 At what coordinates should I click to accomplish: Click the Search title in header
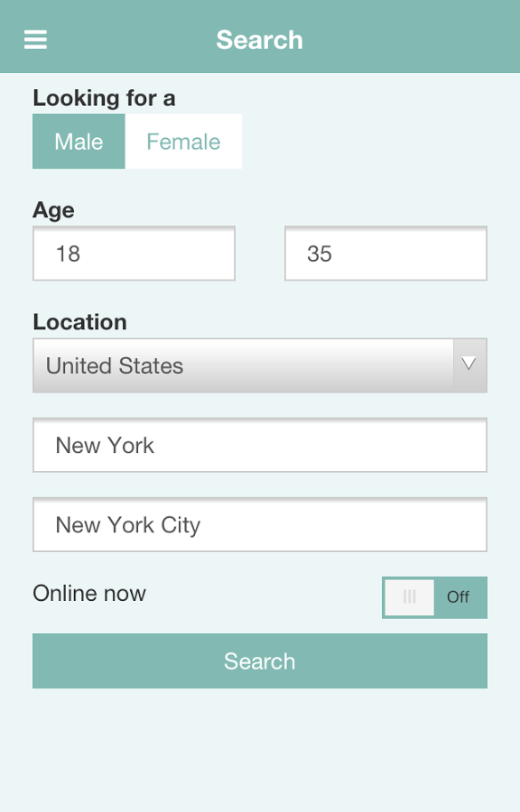pyautogui.click(x=259, y=40)
